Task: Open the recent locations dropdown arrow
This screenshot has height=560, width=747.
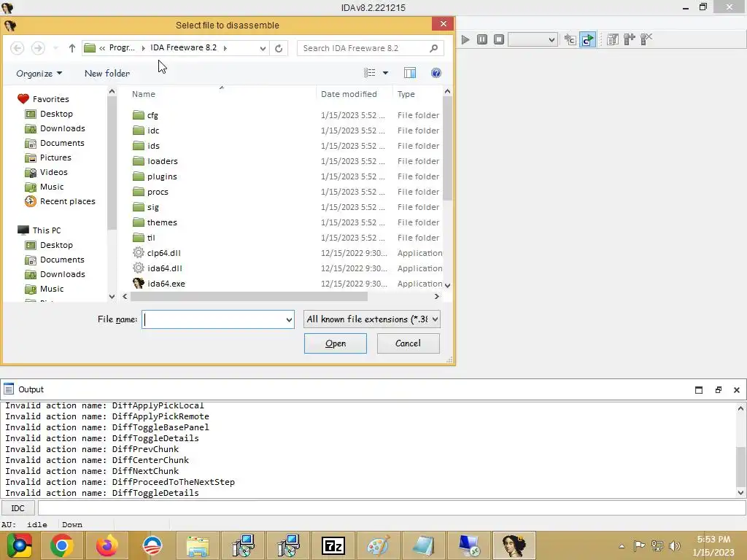Action: tap(55, 48)
